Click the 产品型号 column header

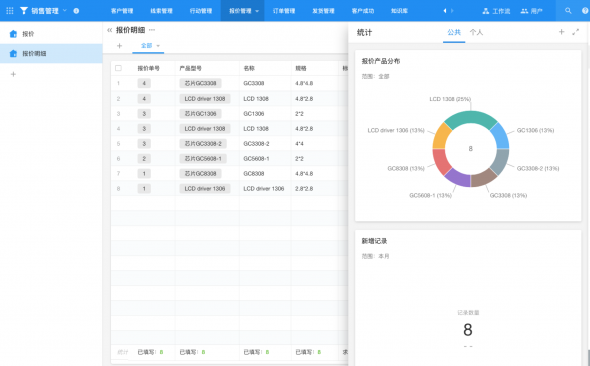point(190,68)
